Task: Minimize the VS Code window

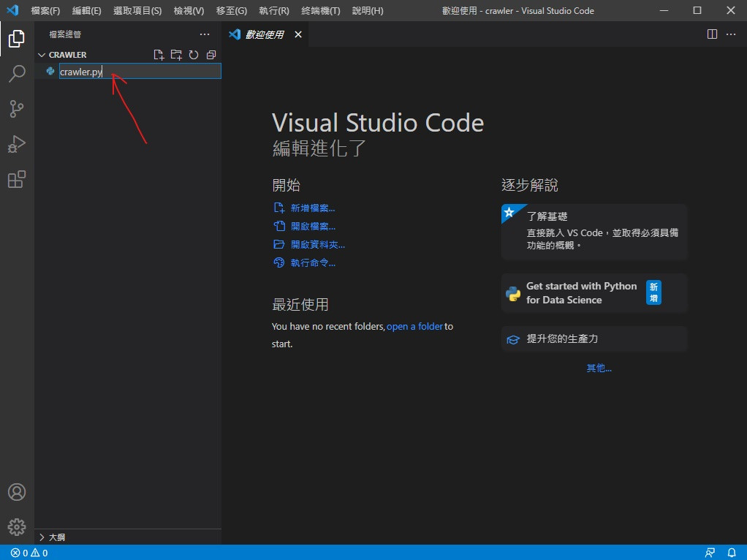Action: (x=664, y=10)
